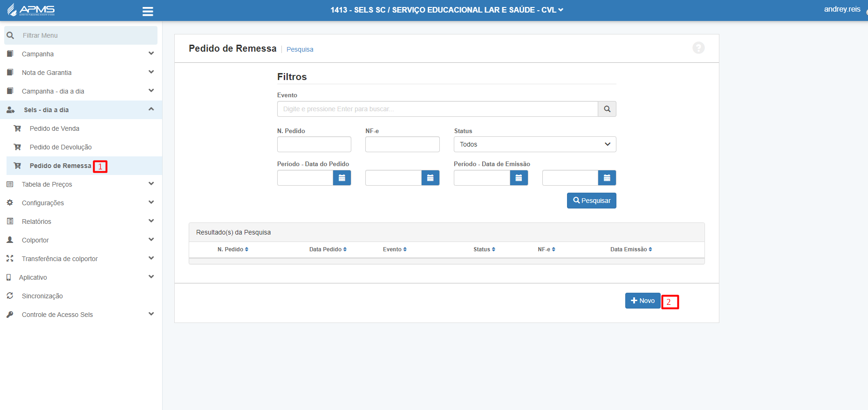Screen dimensions: 868x410
Task: Open the Status Todos dropdown
Action: click(535, 144)
